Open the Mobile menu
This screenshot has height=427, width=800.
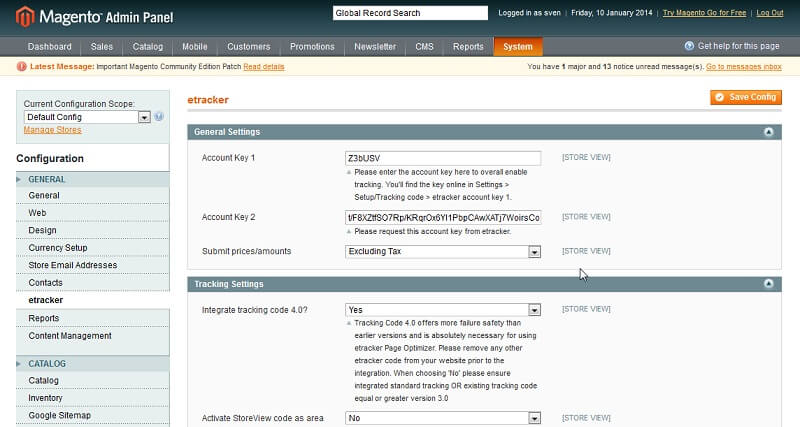194,46
